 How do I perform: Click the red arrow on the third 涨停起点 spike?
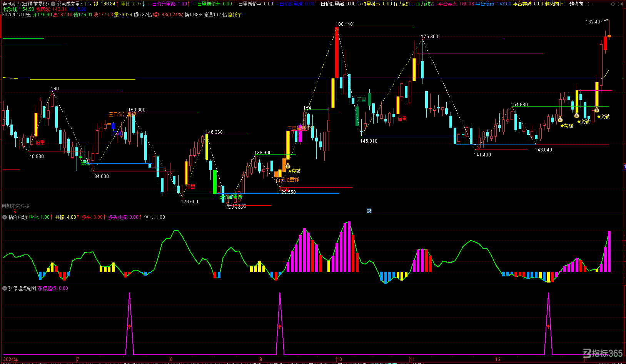coord(548,326)
